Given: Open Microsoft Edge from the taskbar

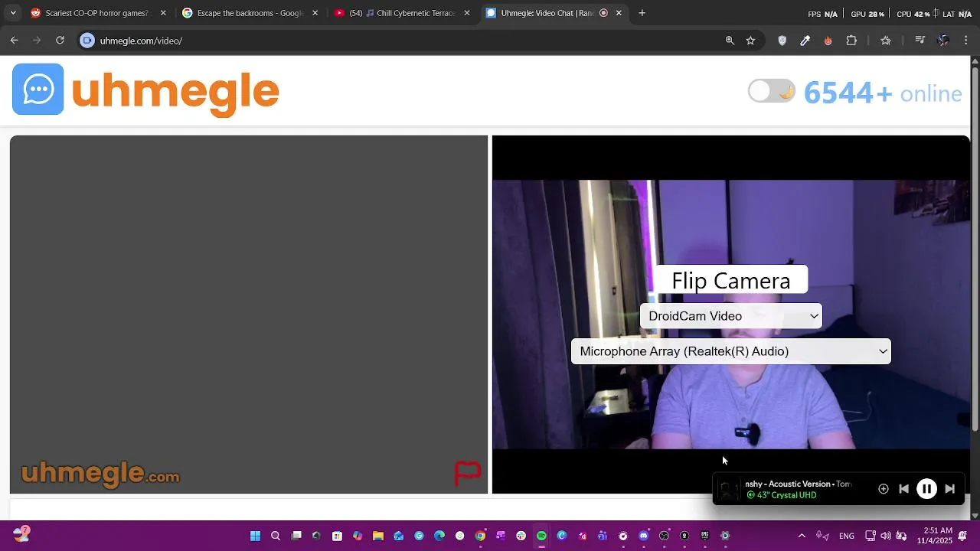Looking at the screenshot, I should [439, 536].
